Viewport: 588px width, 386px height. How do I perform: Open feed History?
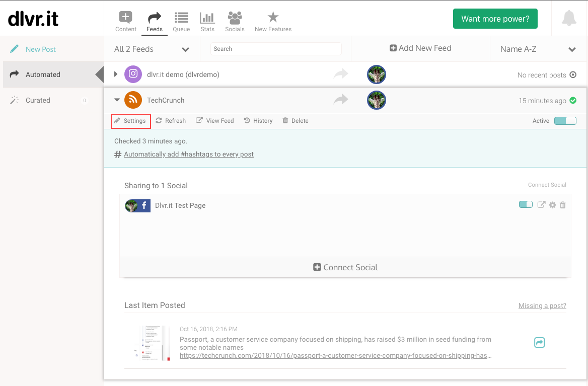(x=258, y=121)
